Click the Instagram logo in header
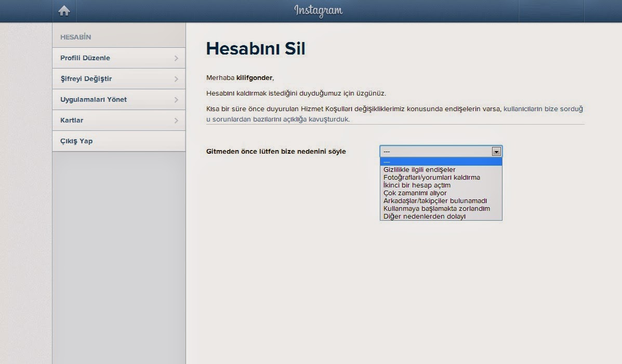This screenshot has height=364, width=622. coord(318,11)
